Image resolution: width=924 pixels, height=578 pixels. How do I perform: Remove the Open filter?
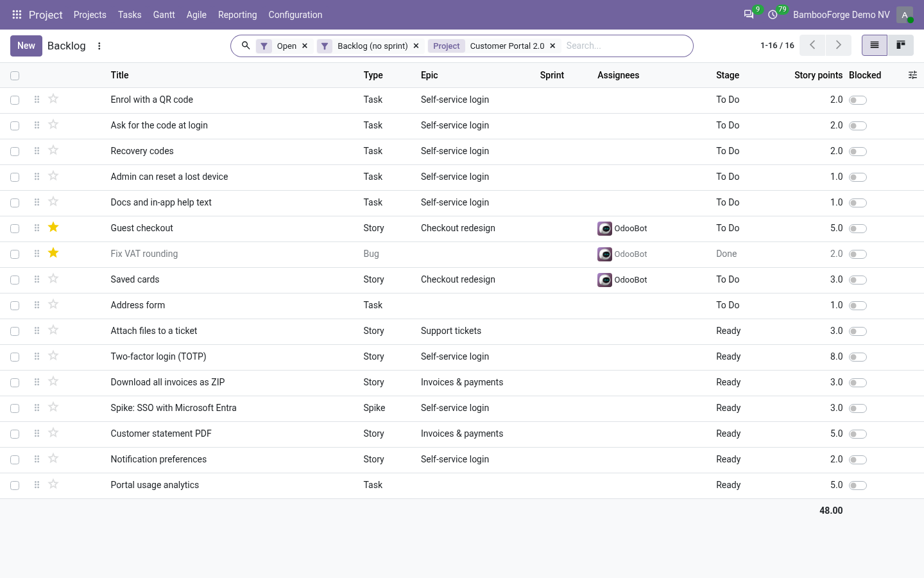point(305,46)
